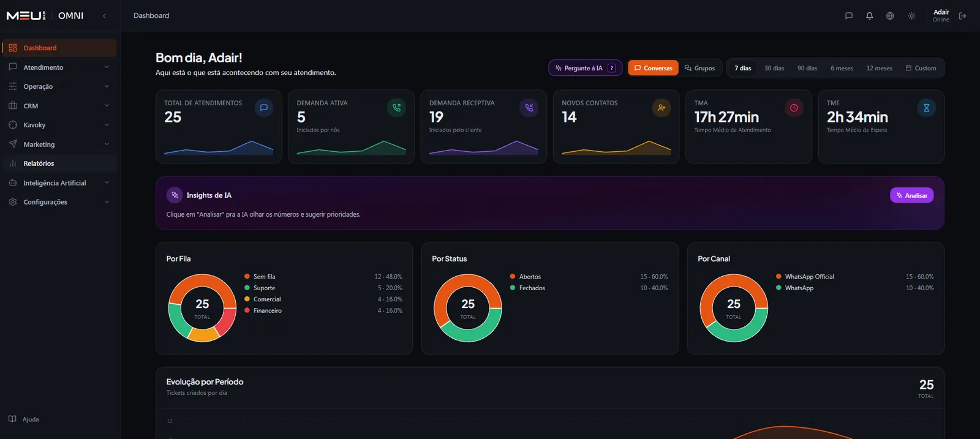Click the Atendimento chat icon in sidebar

coord(13,67)
